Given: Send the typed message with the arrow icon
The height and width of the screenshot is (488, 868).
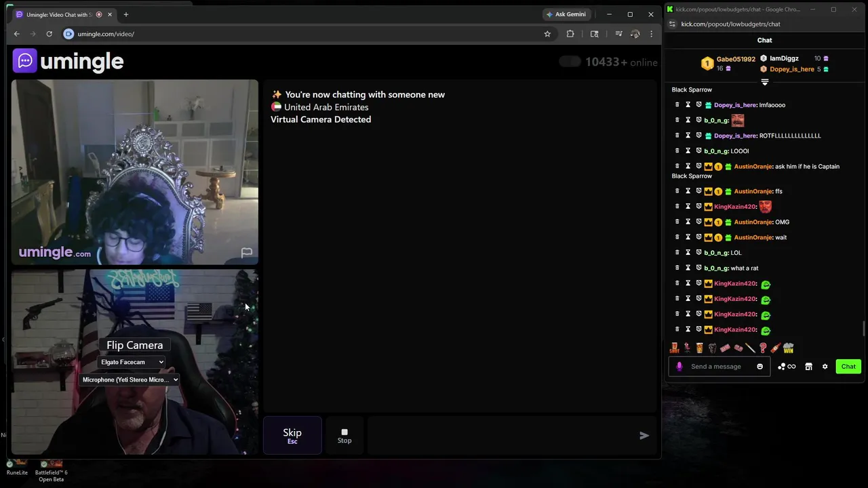Looking at the screenshot, I should coord(644,436).
